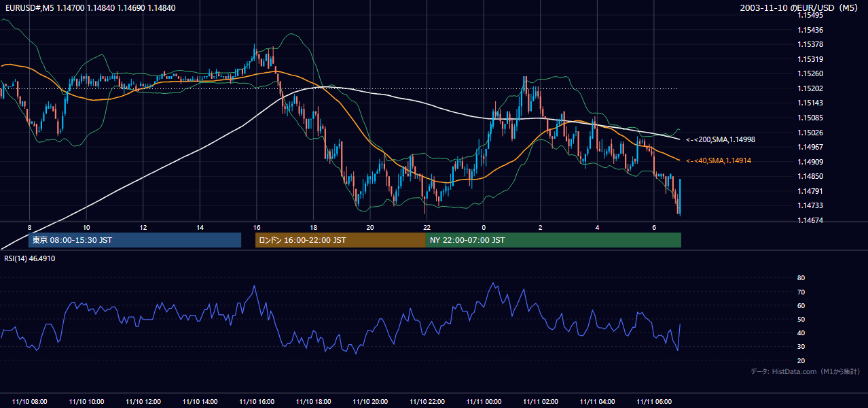Image resolution: width=868 pixels, height=408 pixels.
Task: Click price level 1.14850 on the axis
Action: 811,176
